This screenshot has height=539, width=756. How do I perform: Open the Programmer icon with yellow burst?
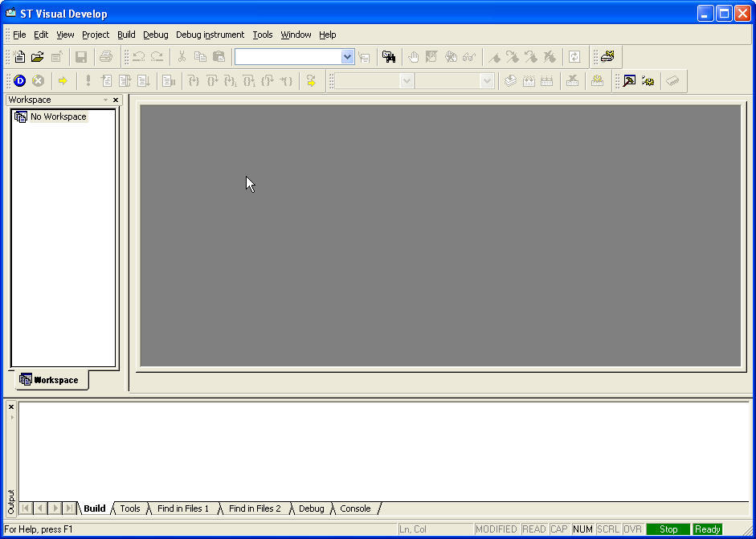[607, 57]
